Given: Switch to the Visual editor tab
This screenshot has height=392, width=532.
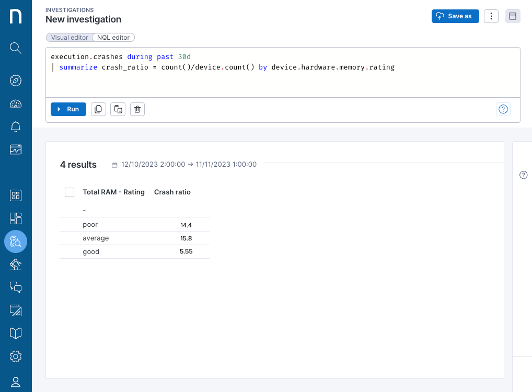Looking at the screenshot, I should coord(70,38).
